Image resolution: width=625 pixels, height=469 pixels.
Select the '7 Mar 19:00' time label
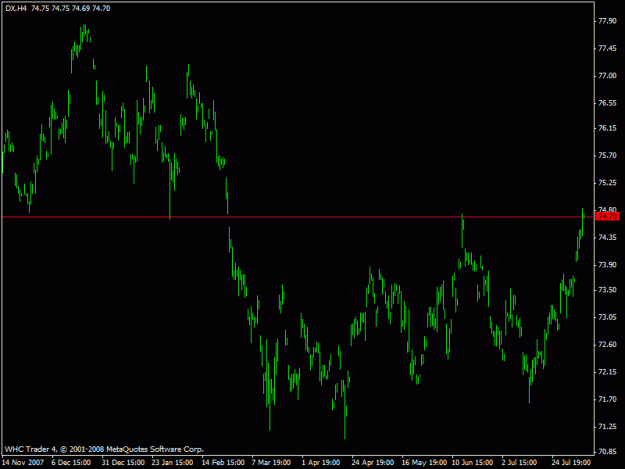pyautogui.click(x=271, y=463)
